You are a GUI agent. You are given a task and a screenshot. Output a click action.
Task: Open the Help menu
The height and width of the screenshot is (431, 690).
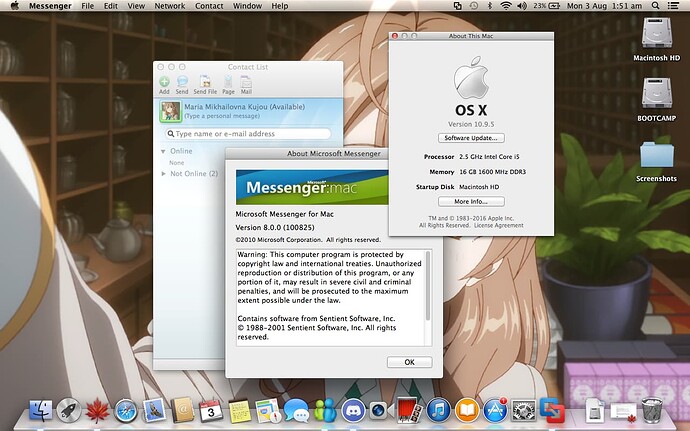click(280, 6)
